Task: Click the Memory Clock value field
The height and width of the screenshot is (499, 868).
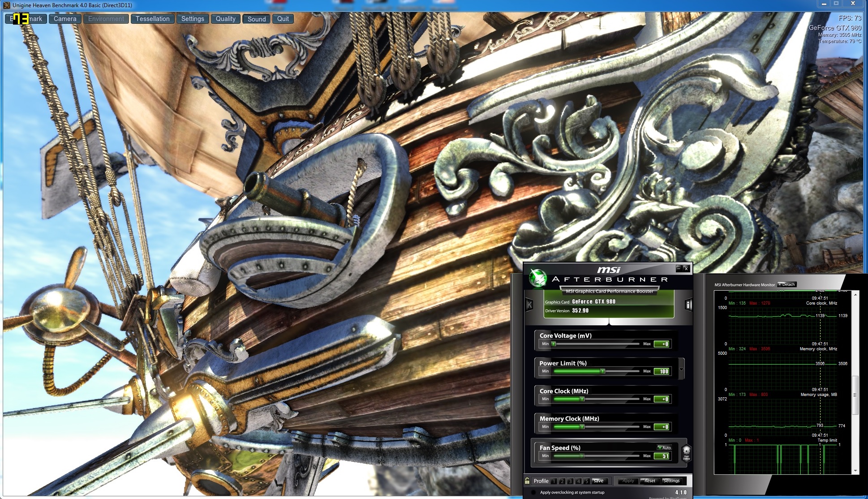Action: pyautogui.click(x=662, y=427)
